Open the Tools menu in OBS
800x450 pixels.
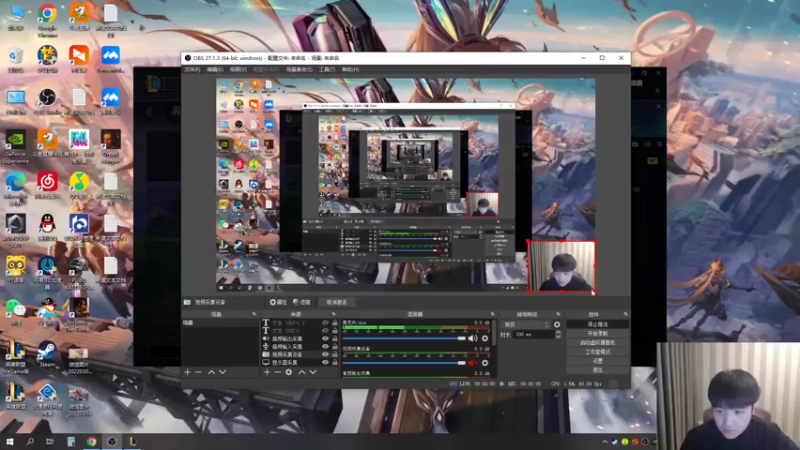[x=327, y=69]
